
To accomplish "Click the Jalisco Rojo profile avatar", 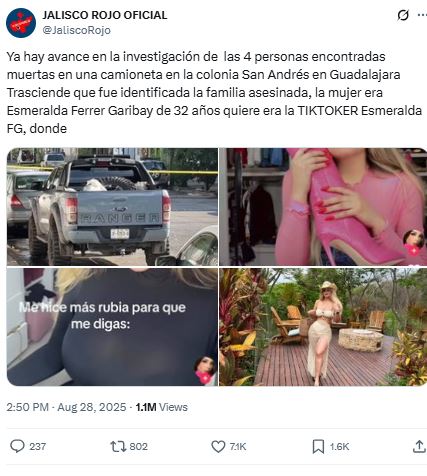I will click(21, 23).
